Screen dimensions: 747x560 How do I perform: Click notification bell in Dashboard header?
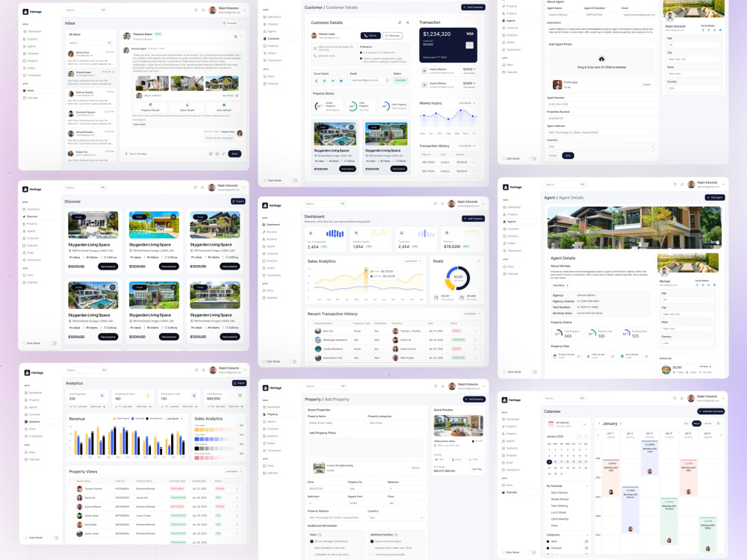[442, 204]
